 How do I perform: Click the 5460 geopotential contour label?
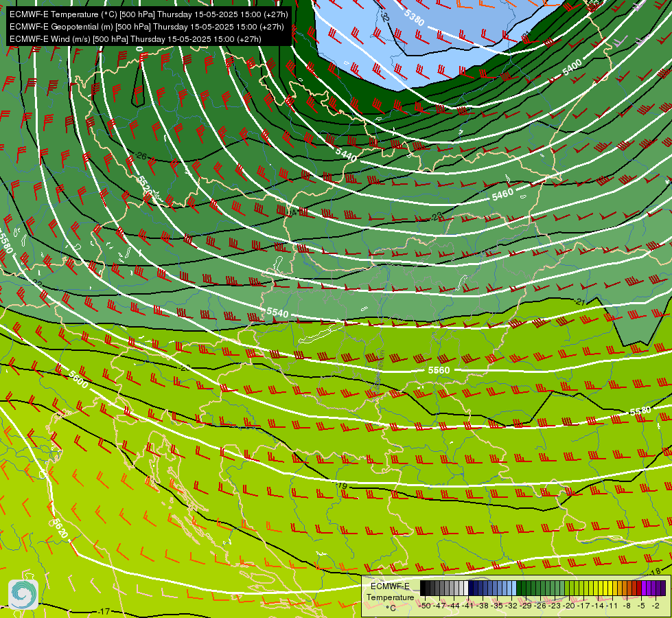502,195
